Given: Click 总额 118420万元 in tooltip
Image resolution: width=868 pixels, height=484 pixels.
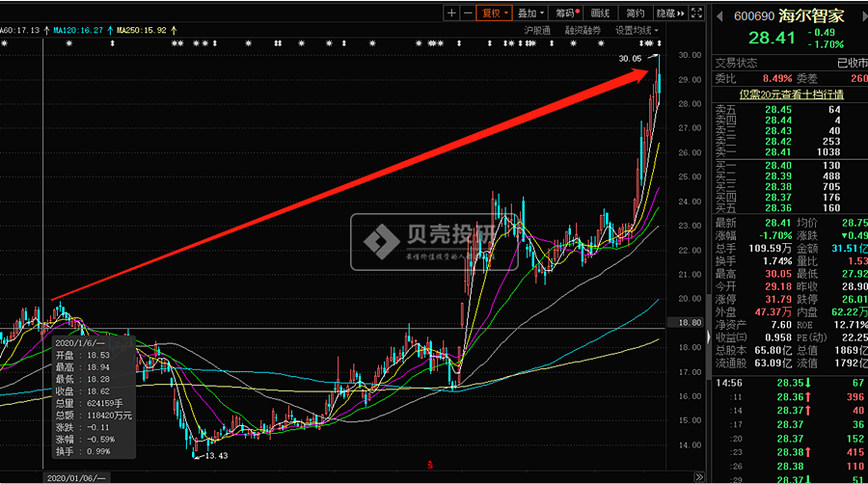Looking at the screenshot, I should 94,416.
